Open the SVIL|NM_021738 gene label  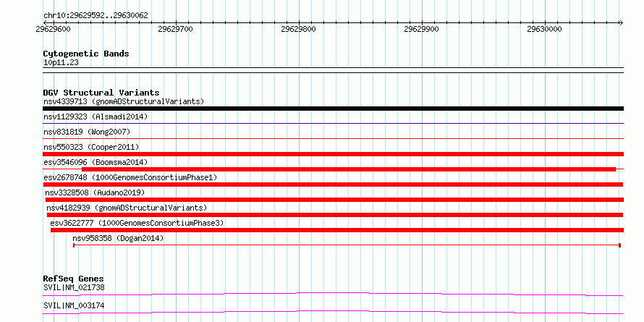click(x=74, y=287)
